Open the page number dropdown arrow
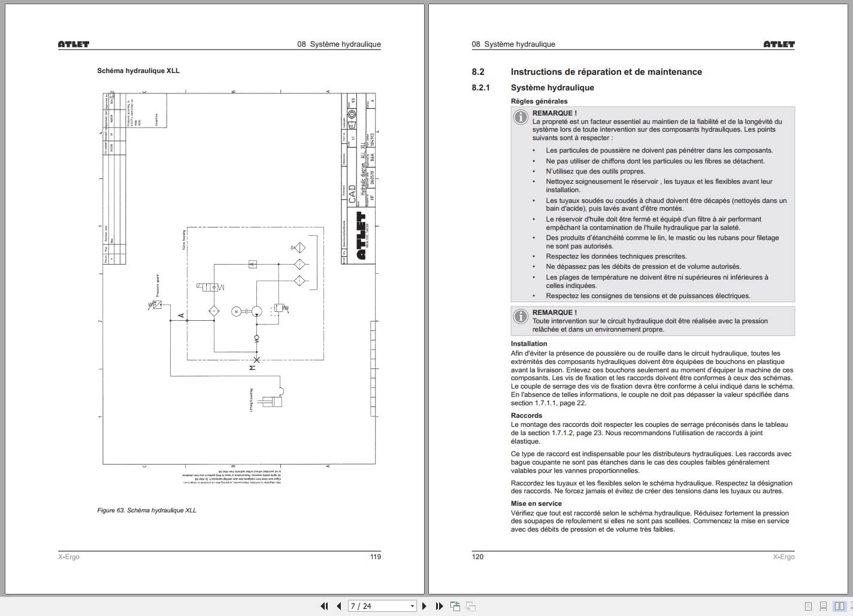This screenshot has height=616, width=853. [412, 606]
